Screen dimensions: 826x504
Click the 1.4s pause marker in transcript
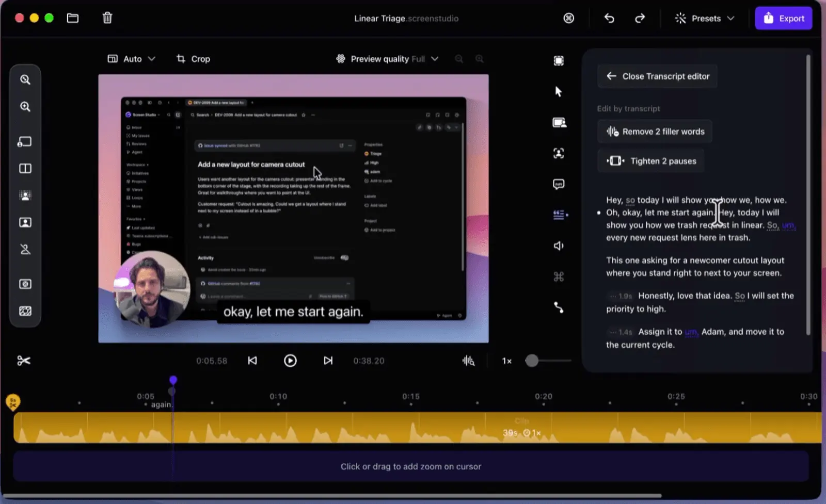(621, 332)
